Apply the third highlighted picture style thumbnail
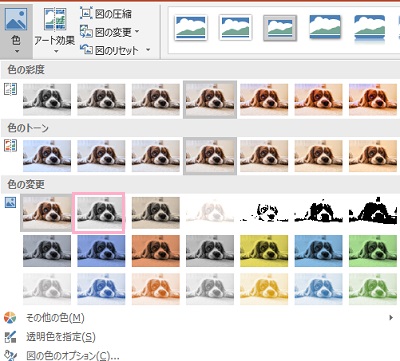 [x=280, y=28]
